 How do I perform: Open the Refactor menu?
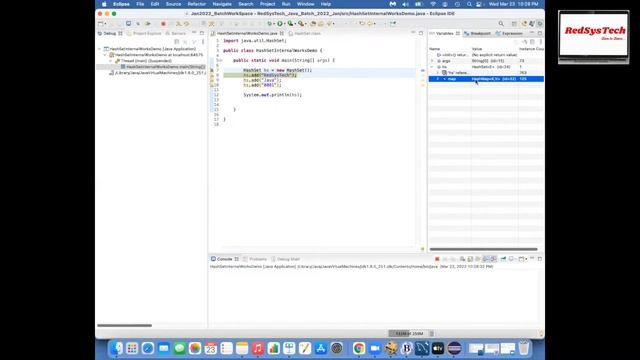tap(197, 4)
